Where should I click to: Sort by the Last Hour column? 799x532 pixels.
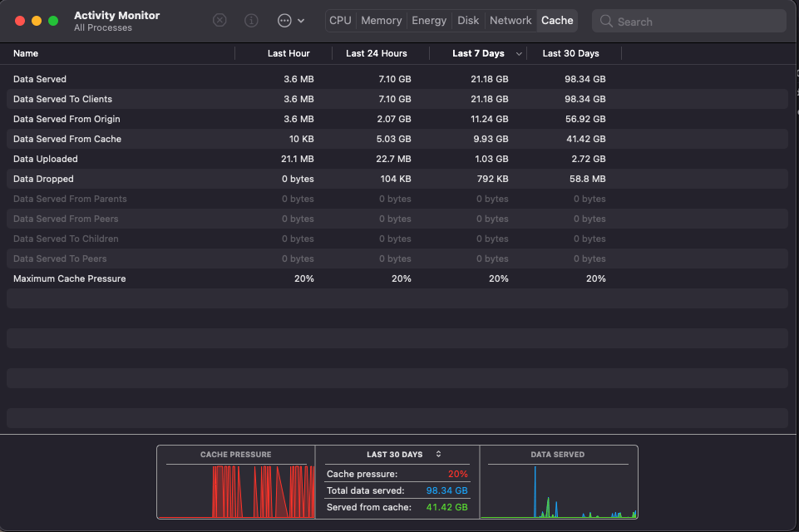[x=288, y=53]
